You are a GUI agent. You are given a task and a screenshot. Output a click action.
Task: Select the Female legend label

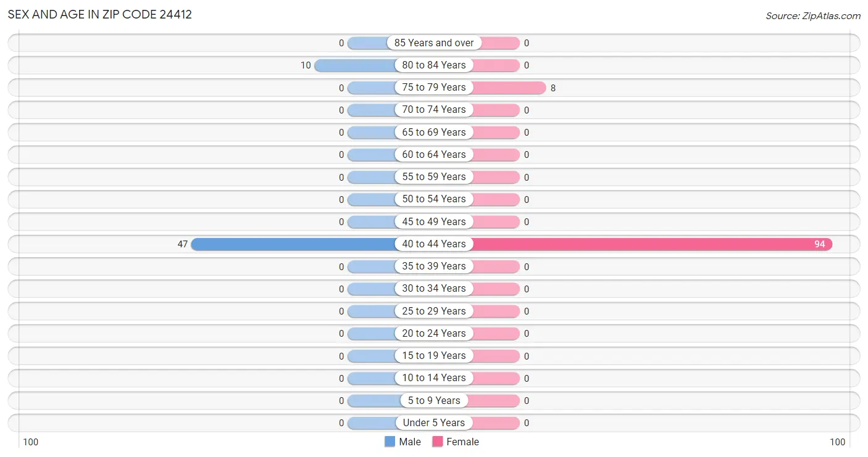tap(462, 442)
